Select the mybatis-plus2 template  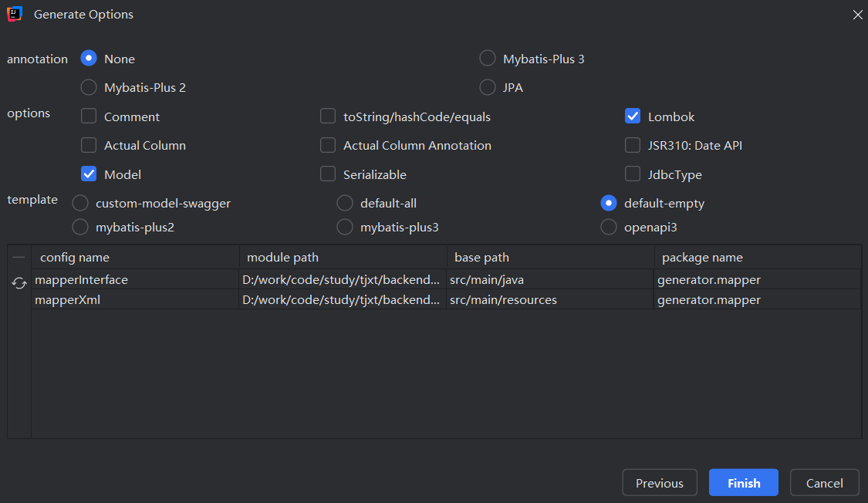pyautogui.click(x=80, y=227)
